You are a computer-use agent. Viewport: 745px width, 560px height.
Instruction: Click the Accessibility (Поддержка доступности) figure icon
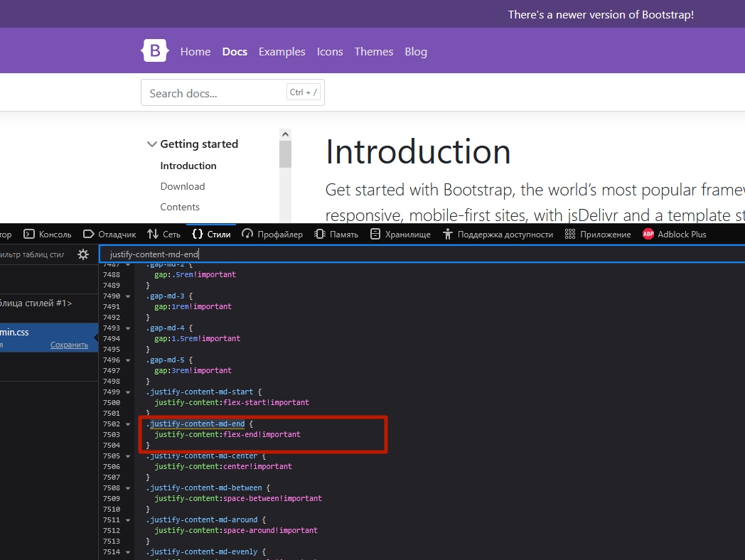pos(447,234)
